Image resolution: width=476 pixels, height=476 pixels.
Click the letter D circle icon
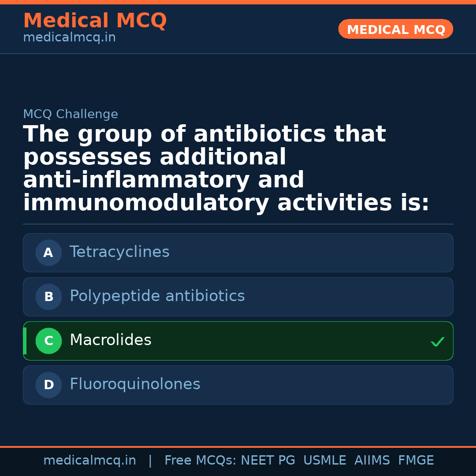(x=48, y=385)
